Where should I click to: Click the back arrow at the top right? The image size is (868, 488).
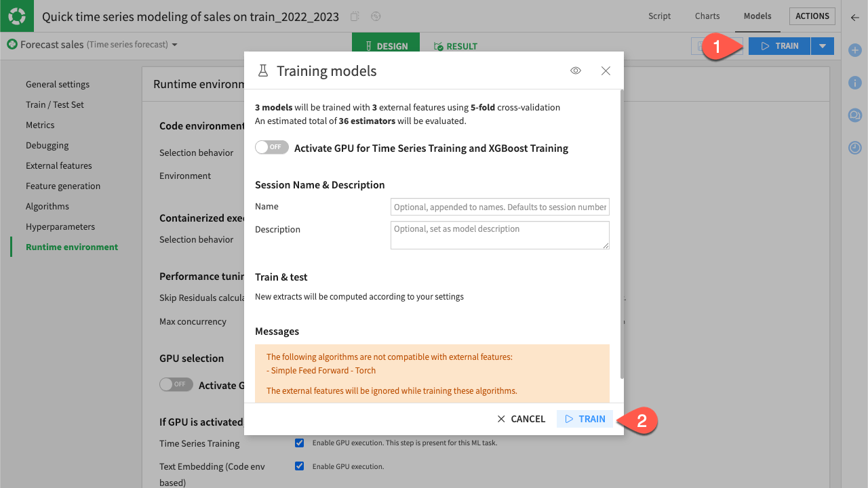tap(854, 18)
